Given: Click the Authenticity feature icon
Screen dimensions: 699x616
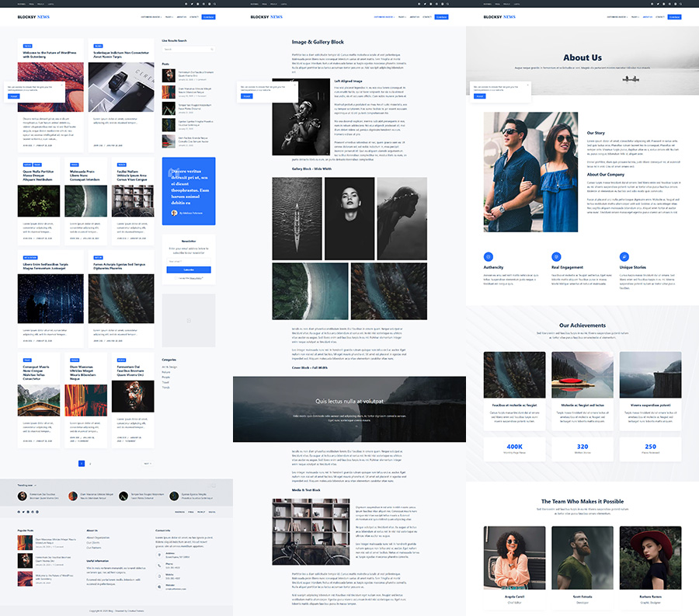Looking at the screenshot, I should pos(488,256).
